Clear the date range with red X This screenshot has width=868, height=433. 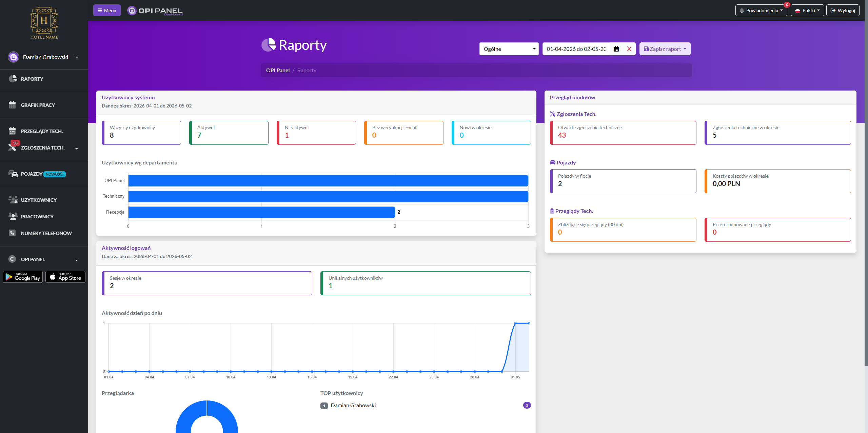(x=629, y=49)
